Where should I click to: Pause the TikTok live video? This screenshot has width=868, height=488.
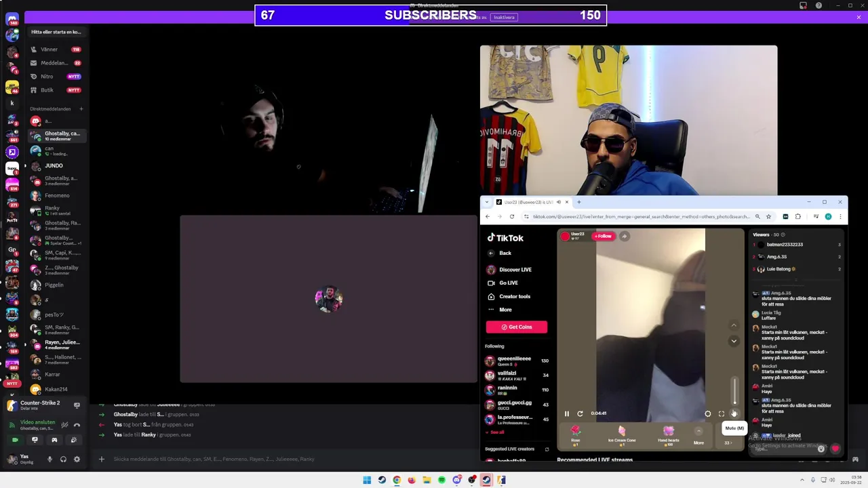(567, 413)
